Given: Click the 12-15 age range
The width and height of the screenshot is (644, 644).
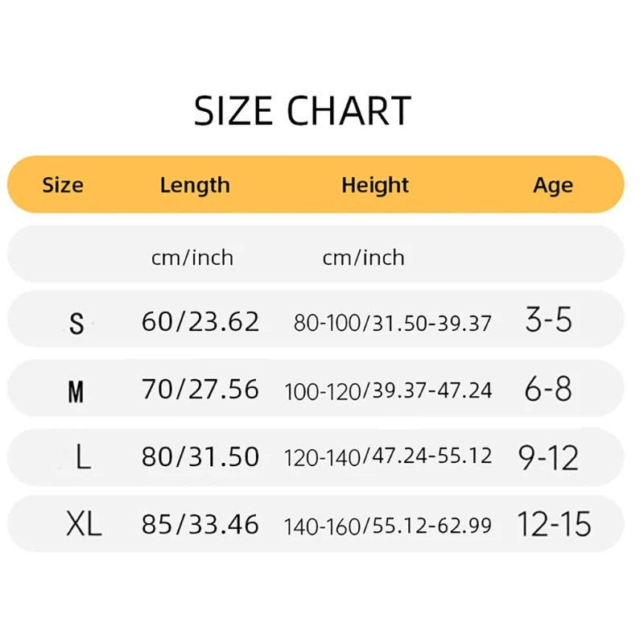Looking at the screenshot, I should click(x=555, y=524).
